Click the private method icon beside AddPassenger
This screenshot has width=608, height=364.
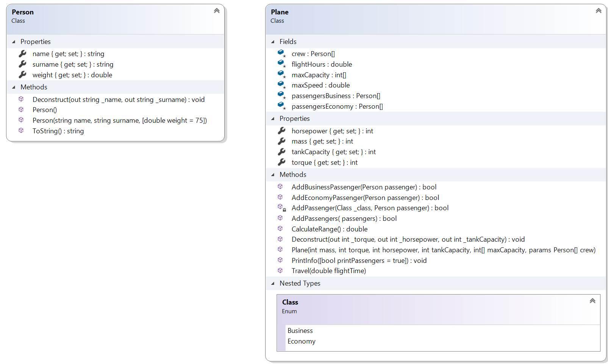click(x=281, y=208)
